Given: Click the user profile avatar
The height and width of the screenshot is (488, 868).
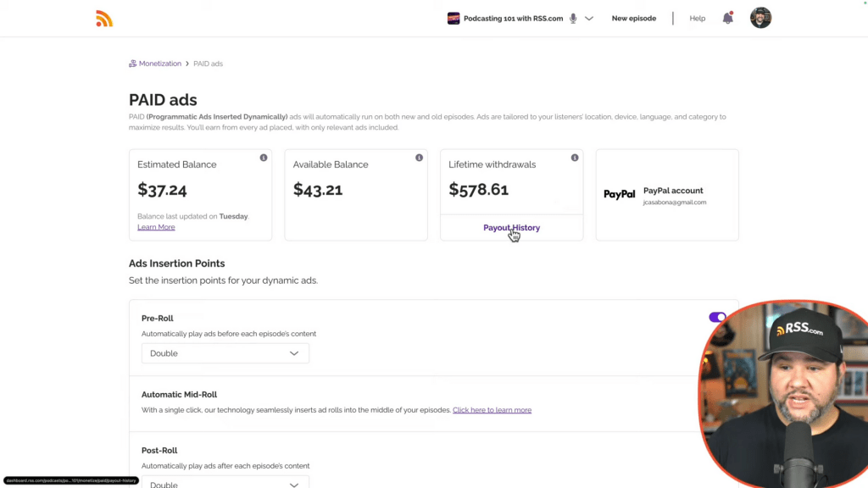Looking at the screenshot, I should [760, 18].
